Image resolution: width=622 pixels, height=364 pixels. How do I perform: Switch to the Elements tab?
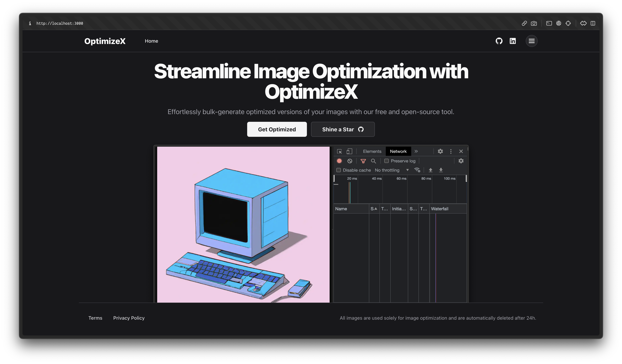click(x=372, y=151)
